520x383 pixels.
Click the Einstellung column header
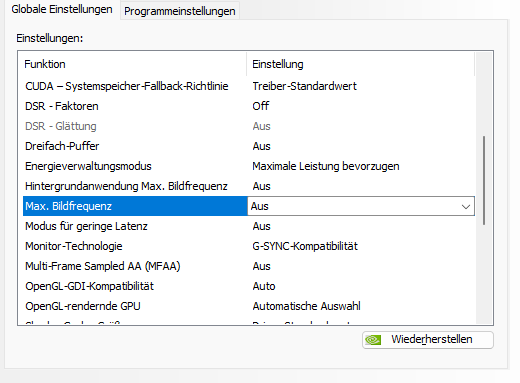click(361, 64)
